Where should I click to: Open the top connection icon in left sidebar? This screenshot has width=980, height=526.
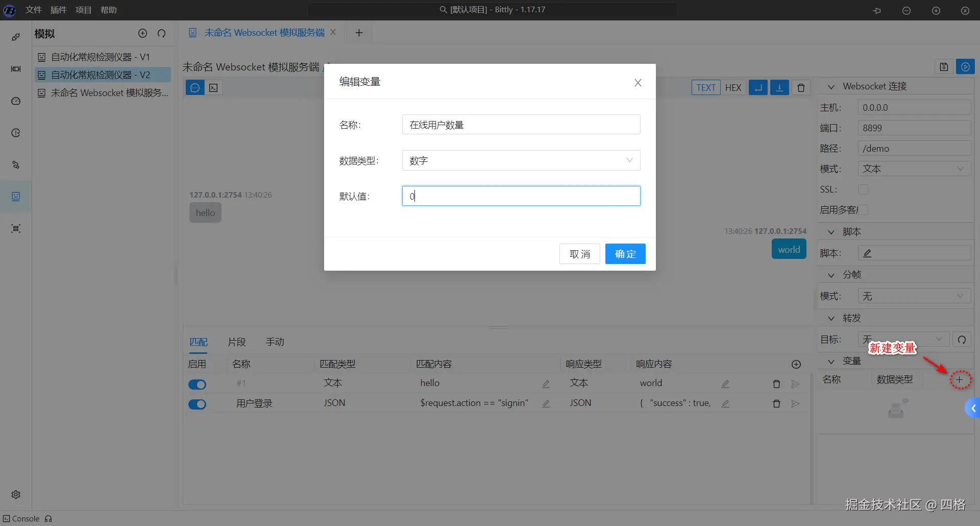click(x=16, y=37)
